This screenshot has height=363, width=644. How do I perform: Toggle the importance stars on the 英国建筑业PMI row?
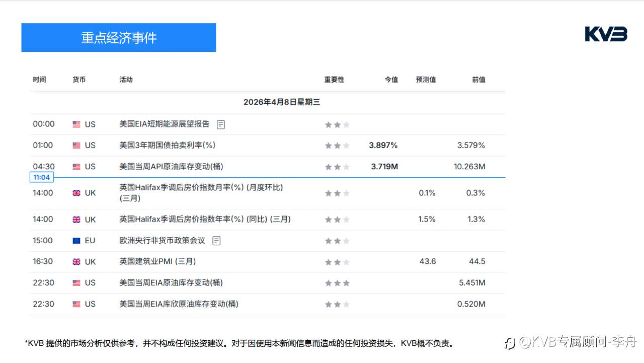[336, 261]
